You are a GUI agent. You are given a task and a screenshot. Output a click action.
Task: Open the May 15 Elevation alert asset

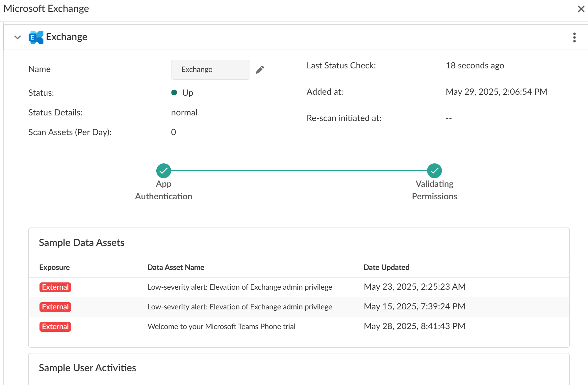[x=240, y=307]
